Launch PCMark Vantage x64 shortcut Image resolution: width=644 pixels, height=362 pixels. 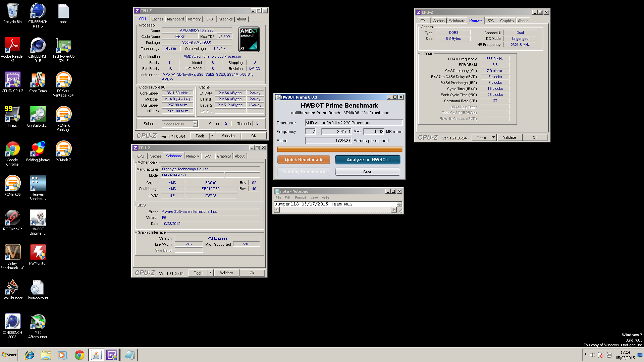pyautogui.click(x=63, y=84)
